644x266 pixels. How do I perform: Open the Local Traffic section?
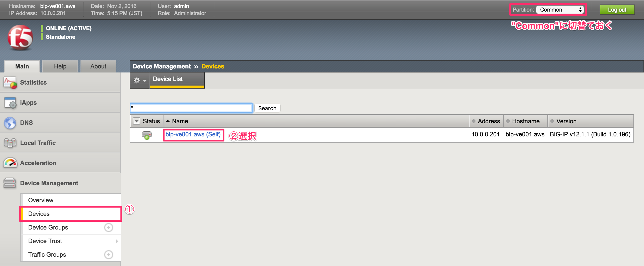pyautogui.click(x=37, y=143)
